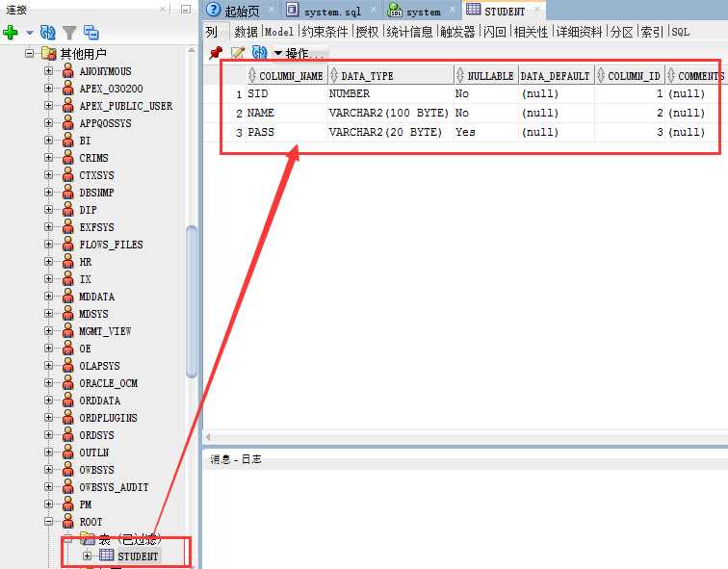Expand the MDSYS user node
Image resolution: width=728 pixels, height=569 pixels.
point(48,313)
